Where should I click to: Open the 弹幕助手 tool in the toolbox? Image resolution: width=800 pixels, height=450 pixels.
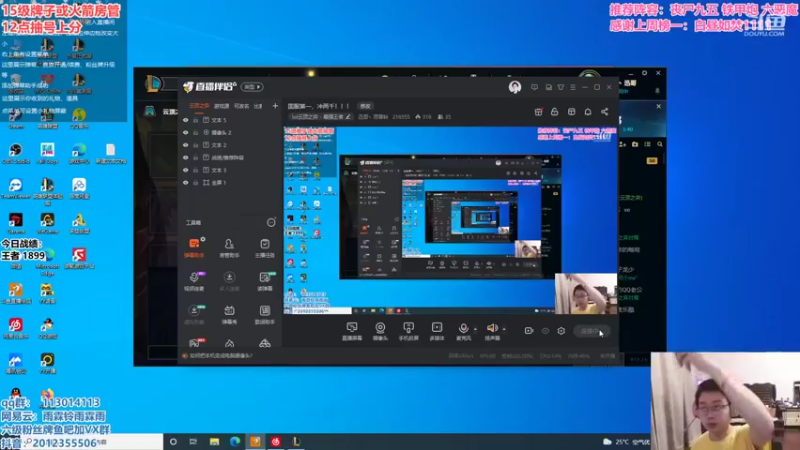[x=194, y=247]
